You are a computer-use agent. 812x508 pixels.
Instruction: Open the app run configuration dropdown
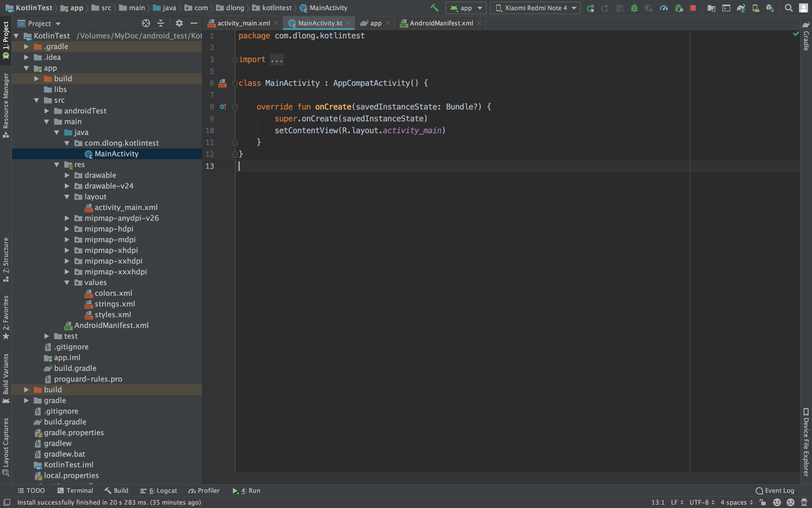[466, 8]
